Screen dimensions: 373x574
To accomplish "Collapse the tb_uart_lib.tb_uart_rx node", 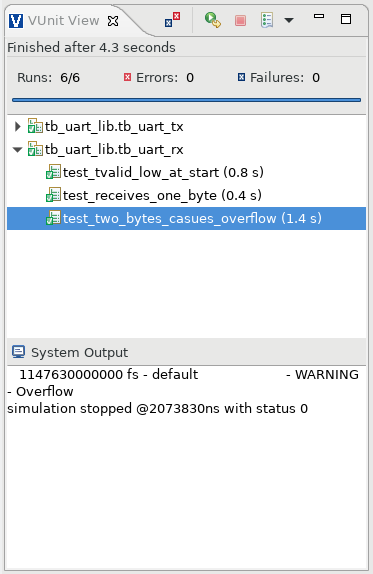I will 17,150.
